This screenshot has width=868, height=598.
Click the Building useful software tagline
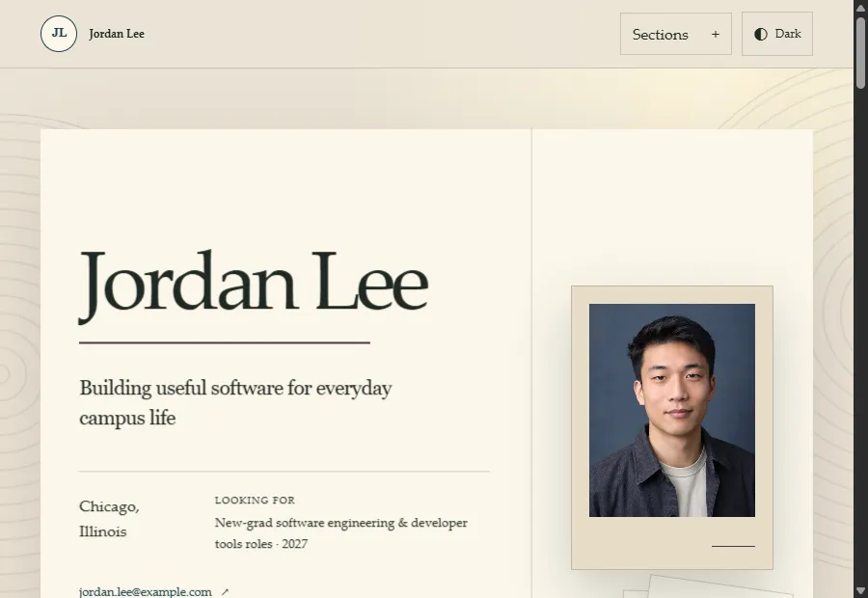[x=236, y=402]
